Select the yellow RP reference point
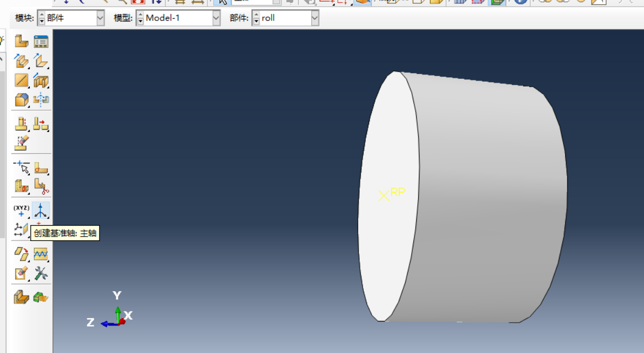Viewport: 644px width, 353px height. [384, 195]
